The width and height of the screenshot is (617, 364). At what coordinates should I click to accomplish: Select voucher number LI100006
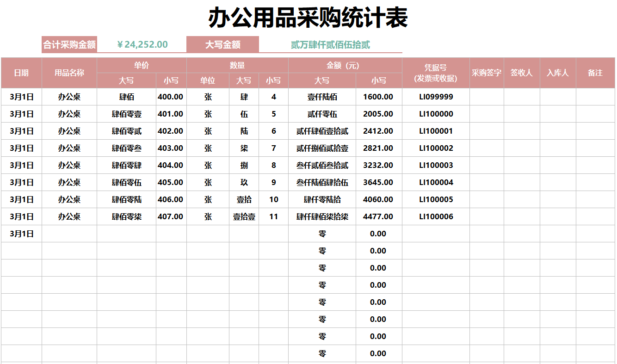tap(436, 216)
